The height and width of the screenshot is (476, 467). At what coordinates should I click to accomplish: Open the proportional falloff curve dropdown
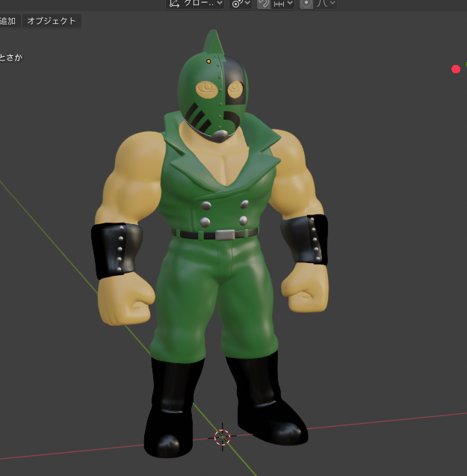click(325, 4)
